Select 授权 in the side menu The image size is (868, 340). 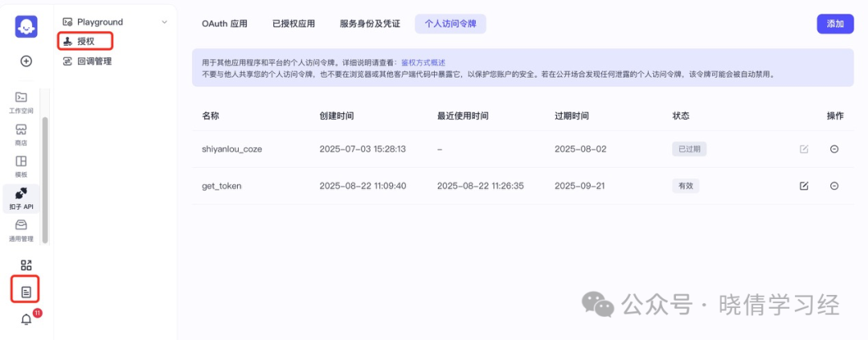[85, 41]
